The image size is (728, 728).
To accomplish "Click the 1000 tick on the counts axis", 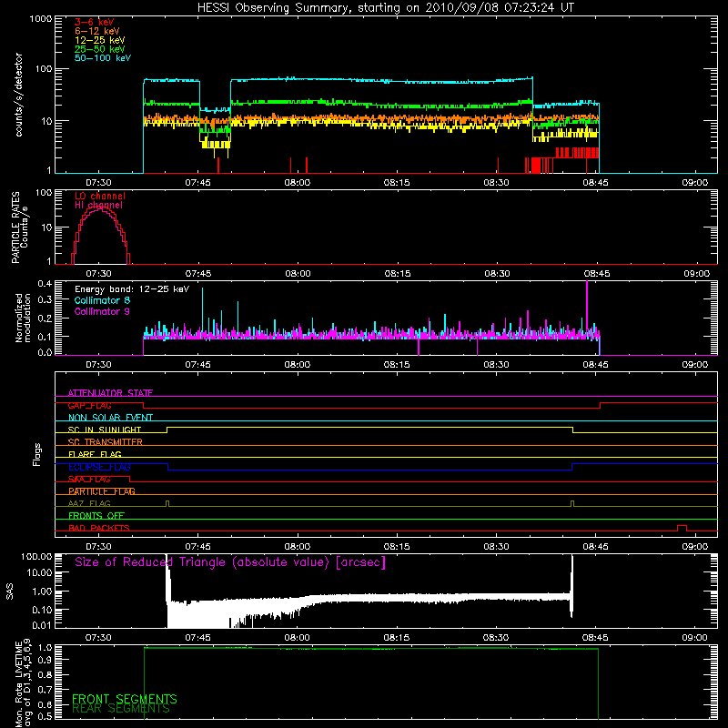I will point(41,19).
